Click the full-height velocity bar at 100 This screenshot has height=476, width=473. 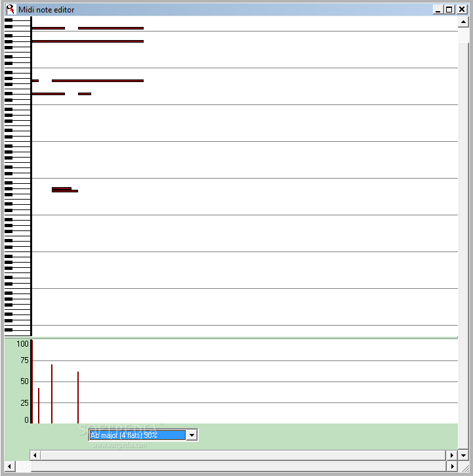click(x=31, y=381)
